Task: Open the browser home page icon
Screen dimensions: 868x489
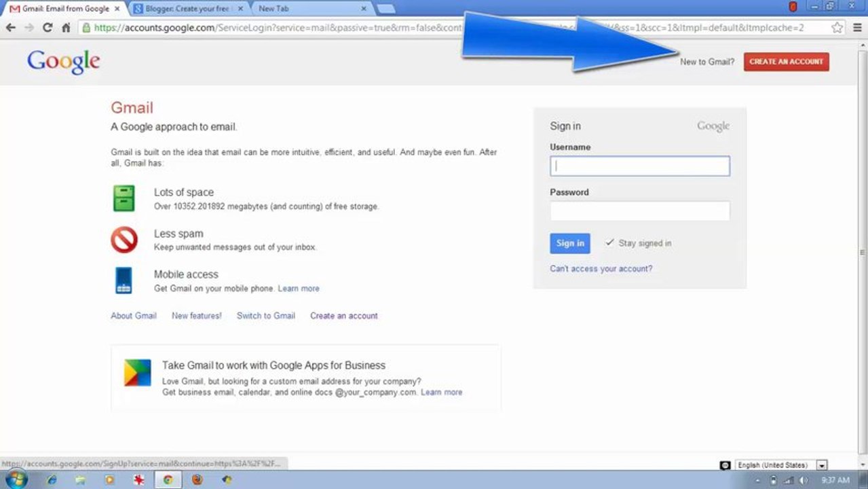Action: (x=66, y=28)
